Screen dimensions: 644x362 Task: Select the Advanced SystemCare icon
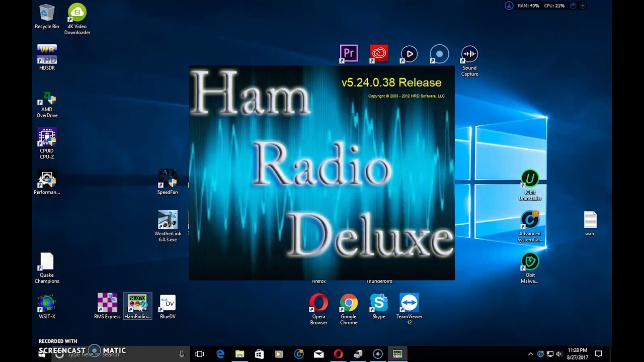point(530,226)
